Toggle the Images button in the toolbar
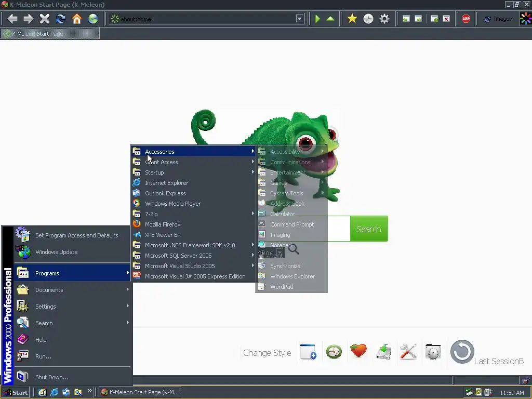This screenshot has height=399, width=532. coord(498,19)
